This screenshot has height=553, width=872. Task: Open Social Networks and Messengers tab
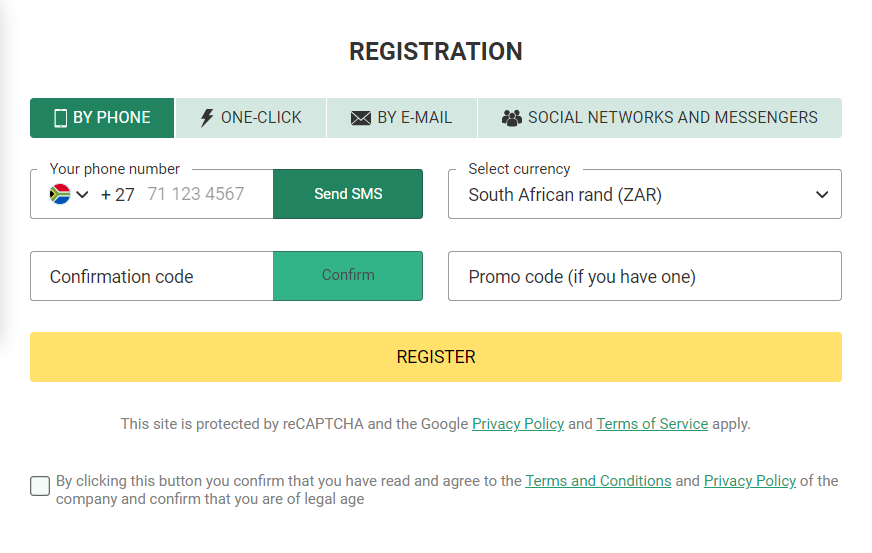click(x=660, y=118)
